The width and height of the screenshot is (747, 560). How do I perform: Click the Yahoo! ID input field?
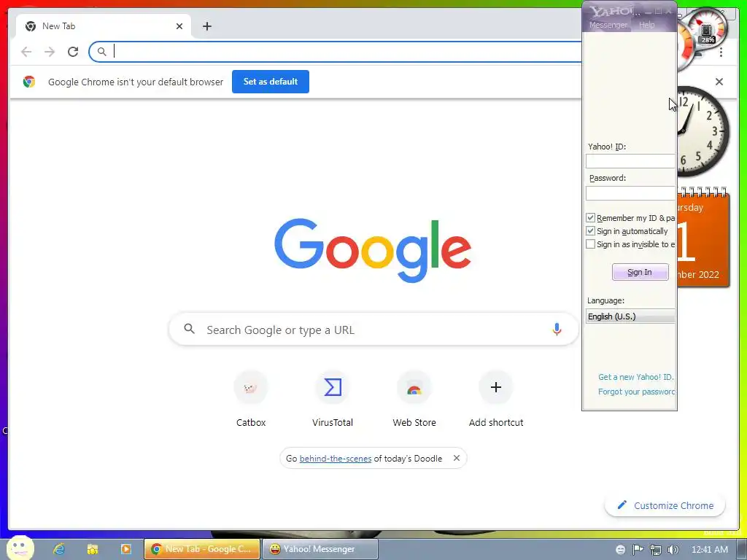click(x=630, y=161)
